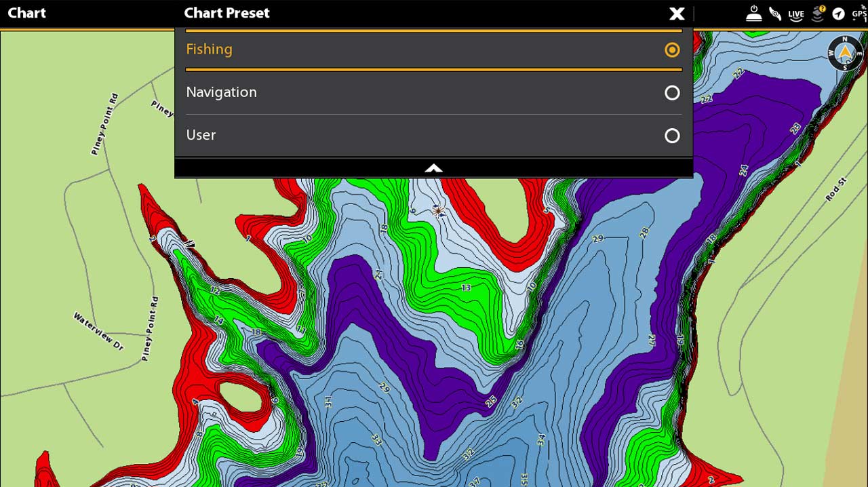Select the waypoint marker on the chart

[x=438, y=212]
